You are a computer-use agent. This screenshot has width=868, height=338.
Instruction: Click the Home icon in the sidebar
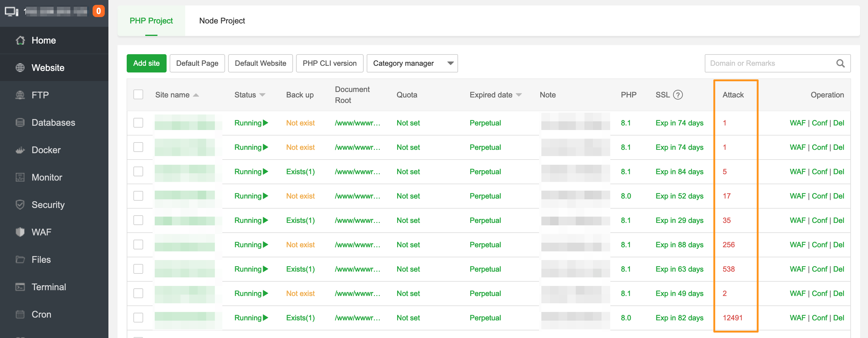pyautogui.click(x=20, y=40)
